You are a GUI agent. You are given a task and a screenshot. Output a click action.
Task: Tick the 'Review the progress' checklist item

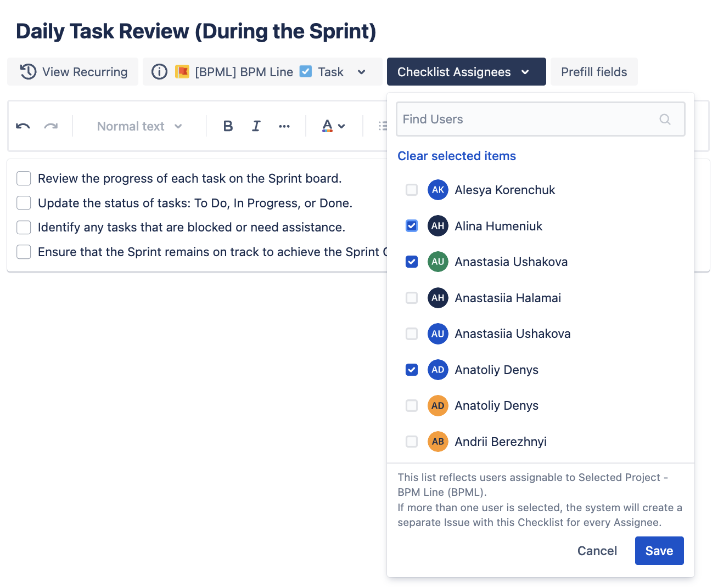pyautogui.click(x=24, y=178)
